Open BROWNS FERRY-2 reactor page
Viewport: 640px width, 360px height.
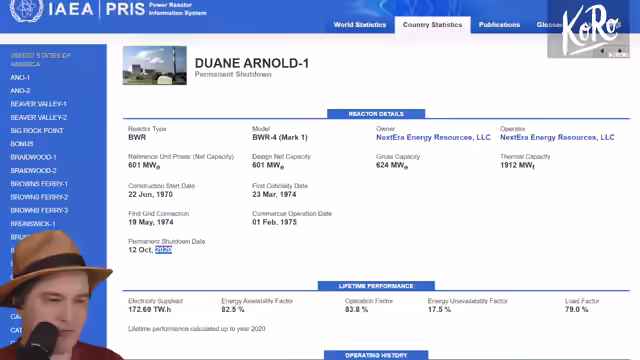click(39, 197)
